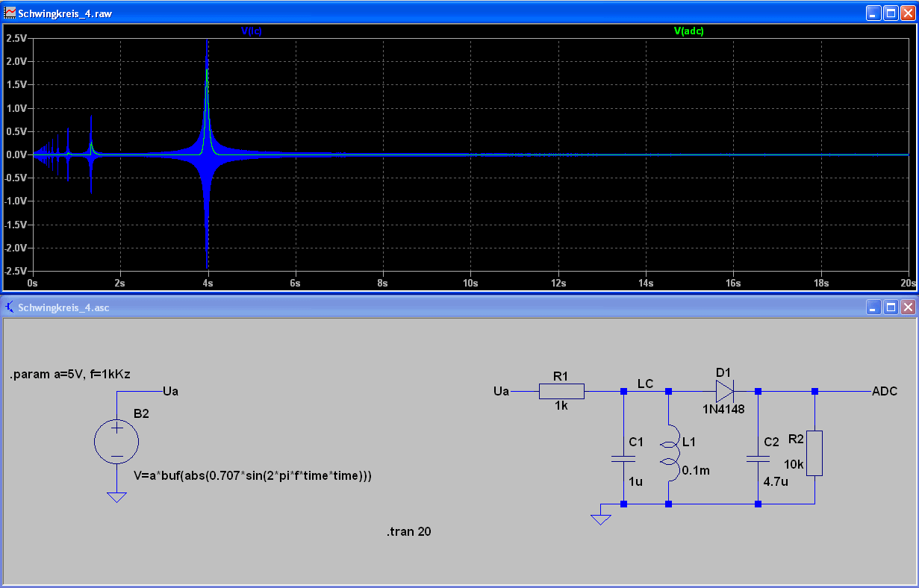Close the Schwingkreis_4.asc window
919x588 pixels.
(908, 307)
